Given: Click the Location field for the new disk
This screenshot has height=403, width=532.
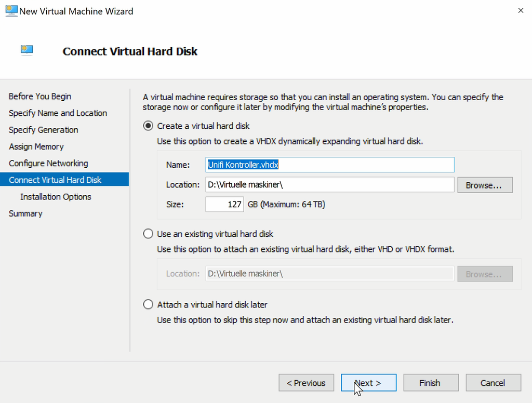Looking at the screenshot, I should click(x=329, y=184).
